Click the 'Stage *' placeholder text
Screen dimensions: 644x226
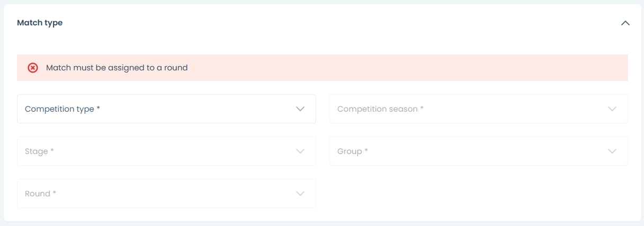(40, 151)
